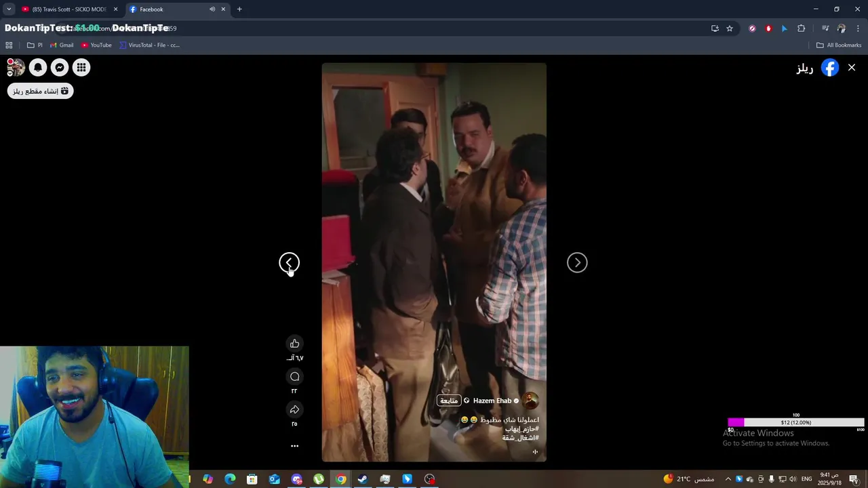Open the reel's three-dot more options
868x488 pixels.
(x=294, y=446)
